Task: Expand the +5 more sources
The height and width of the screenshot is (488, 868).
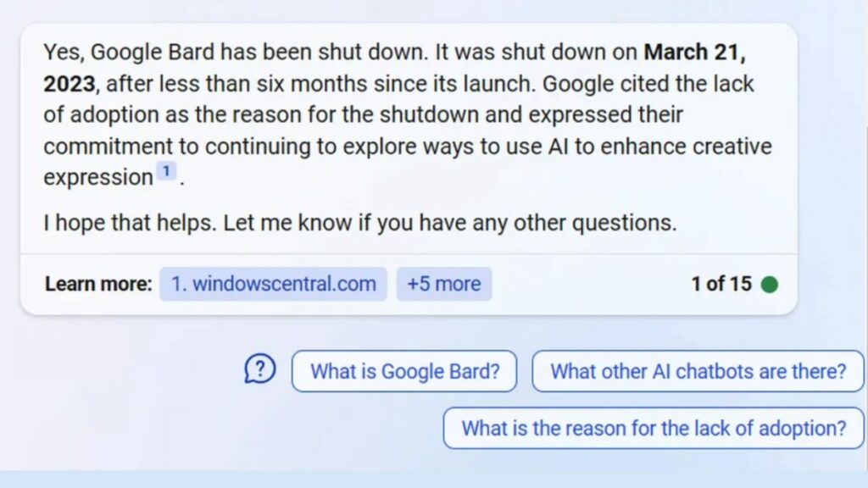Action: point(443,284)
